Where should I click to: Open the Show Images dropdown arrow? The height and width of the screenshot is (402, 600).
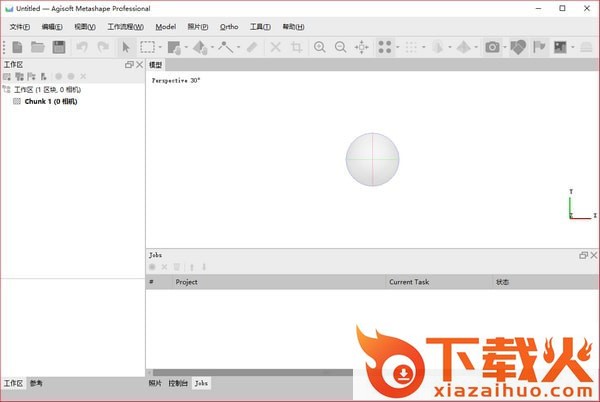click(x=573, y=47)
